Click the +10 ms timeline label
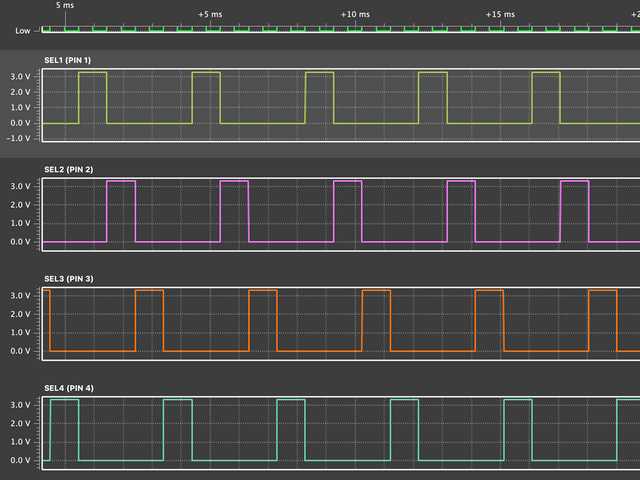The height and width of the screenshot is (480, 640). [x=354, y=15]
